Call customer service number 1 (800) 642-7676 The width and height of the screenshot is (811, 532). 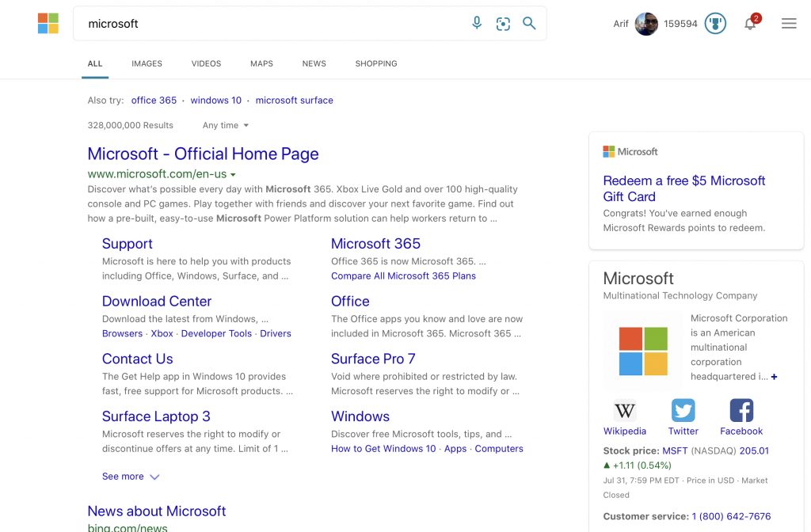pos(731,516)
